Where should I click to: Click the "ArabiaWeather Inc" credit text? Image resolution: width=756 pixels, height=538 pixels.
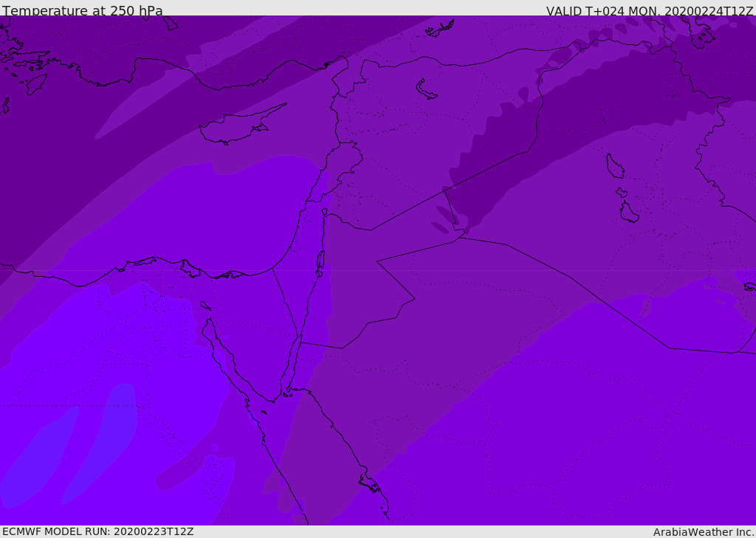[702, 532]
